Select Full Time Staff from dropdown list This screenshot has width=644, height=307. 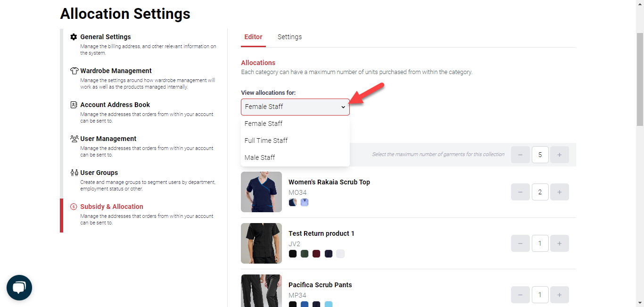tap(266, 141)
